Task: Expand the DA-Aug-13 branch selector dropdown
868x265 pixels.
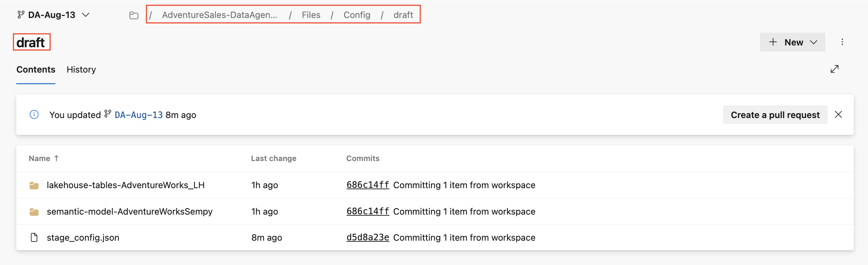Action: (x=86, y=15)
